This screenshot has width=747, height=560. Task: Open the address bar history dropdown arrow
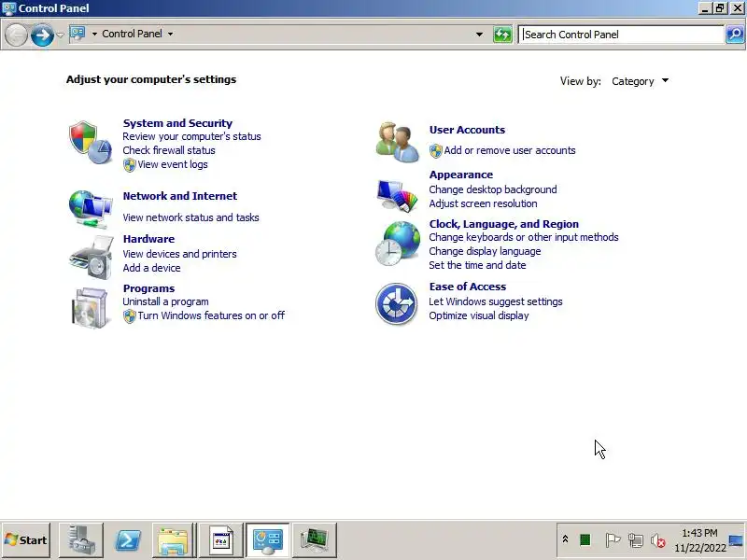pos(479,35)
